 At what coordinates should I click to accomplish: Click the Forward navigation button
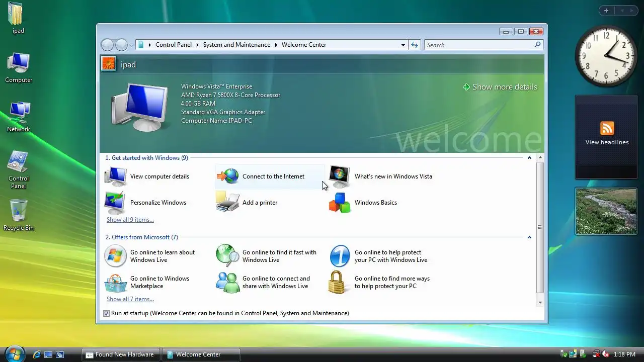[121, 45]
